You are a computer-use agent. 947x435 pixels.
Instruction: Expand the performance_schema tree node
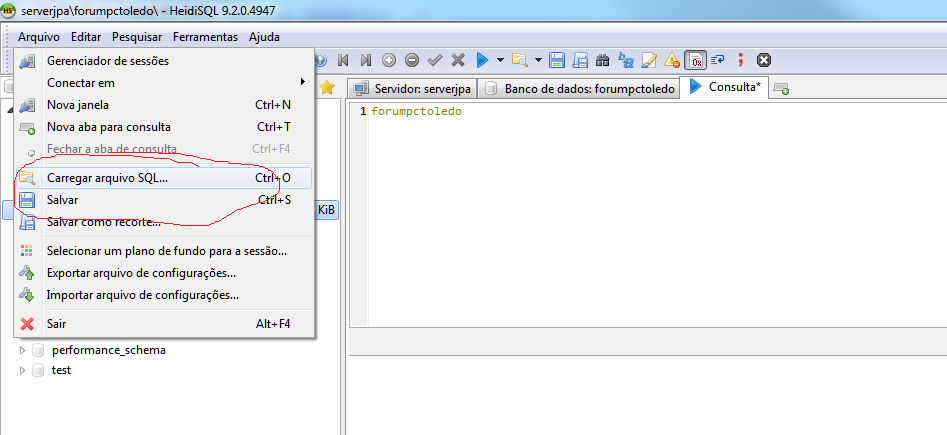coord(23,350)
